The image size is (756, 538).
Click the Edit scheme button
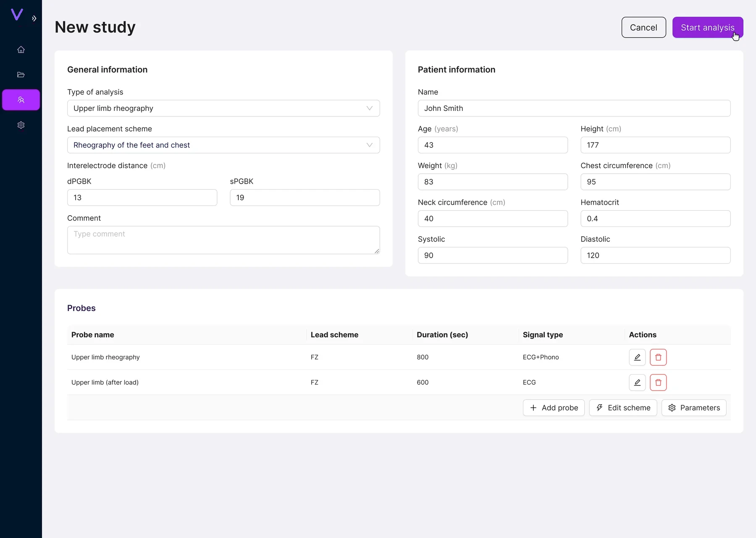(623, 408)
